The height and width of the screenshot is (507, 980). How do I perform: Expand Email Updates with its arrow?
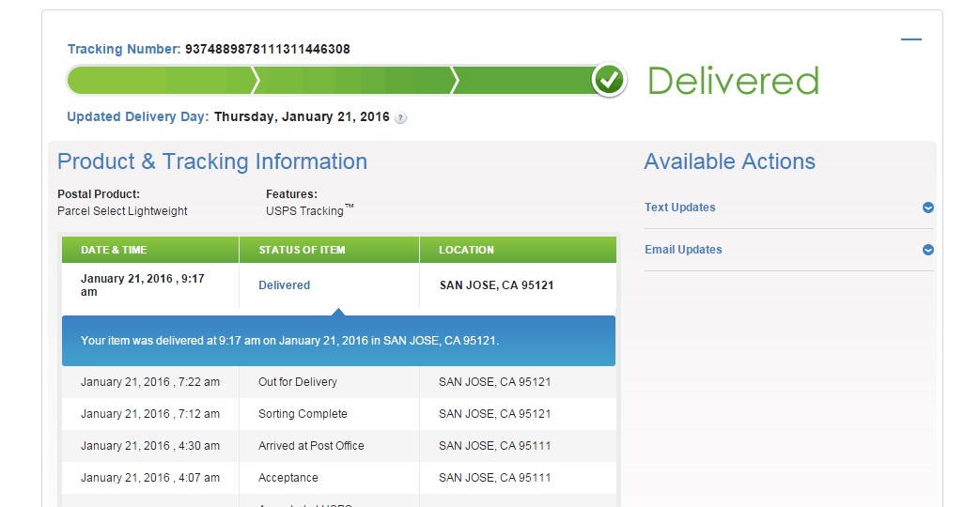tap(927, 250)
